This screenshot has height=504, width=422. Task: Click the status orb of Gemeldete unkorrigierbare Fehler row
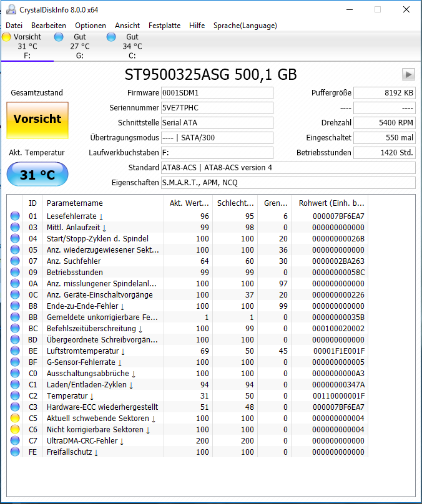point(15,317)
